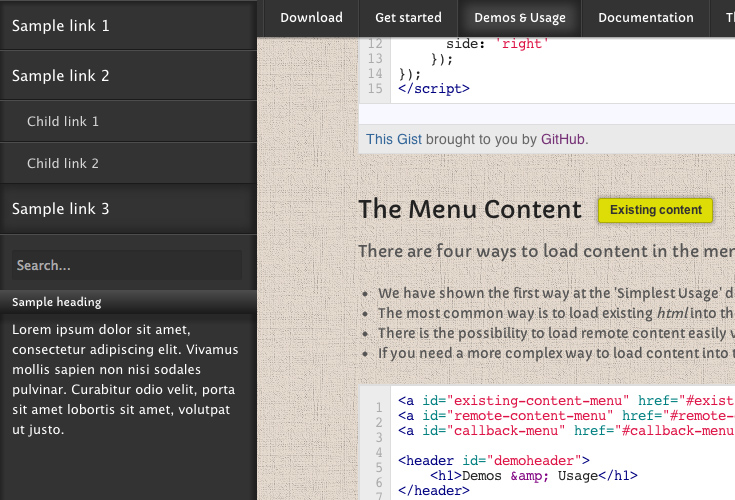The width and height of the screenshot is (735, 500).
Task: Follow the This Gist link
Action: (x=393, y=140)
